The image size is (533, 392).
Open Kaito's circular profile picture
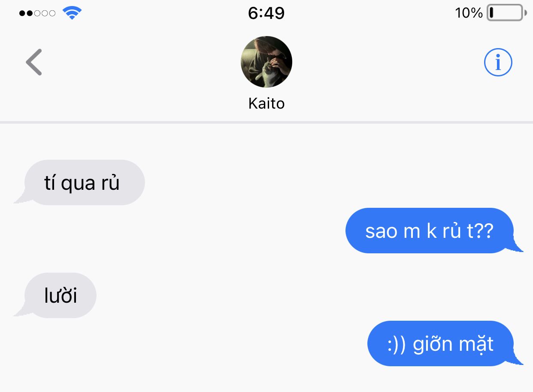(266, 62)
